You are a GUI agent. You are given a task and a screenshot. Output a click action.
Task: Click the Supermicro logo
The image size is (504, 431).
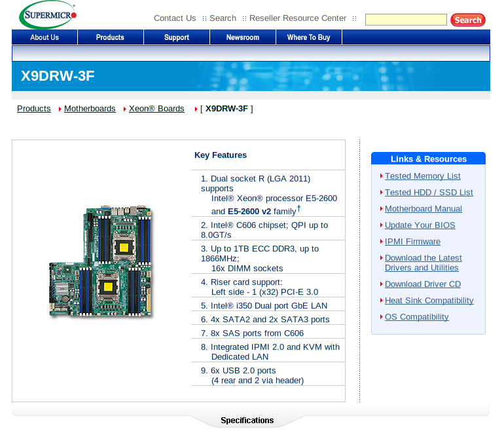point(48,15)
